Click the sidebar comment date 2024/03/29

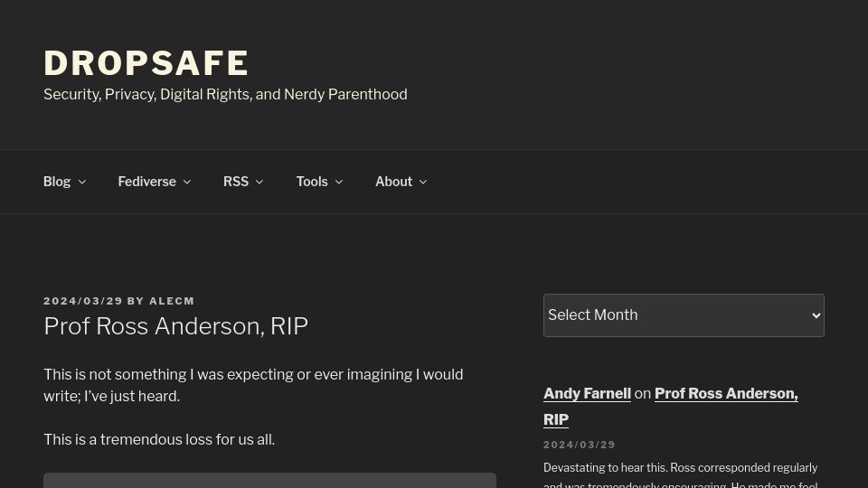(x=579, y=445)
